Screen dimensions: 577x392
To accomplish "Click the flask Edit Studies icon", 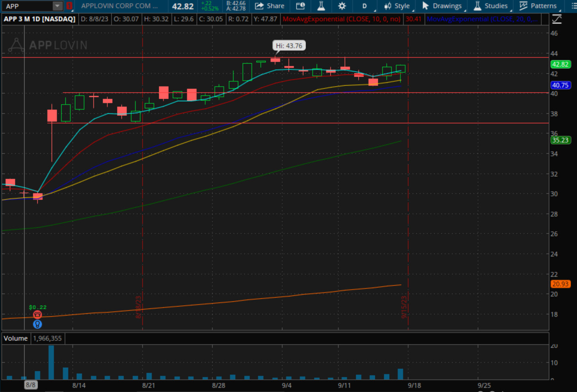I will (x=321, y=6).
